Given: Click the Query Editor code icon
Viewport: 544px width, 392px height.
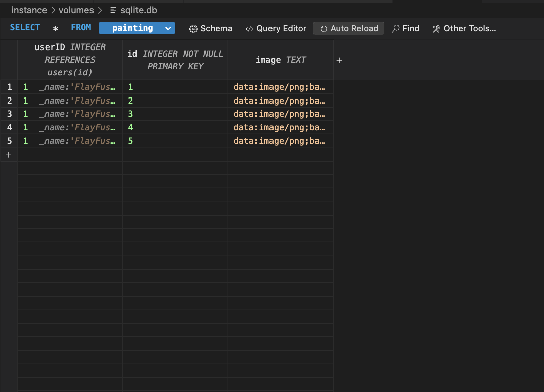Looking at the screenshot, I should tap(249, 29).
